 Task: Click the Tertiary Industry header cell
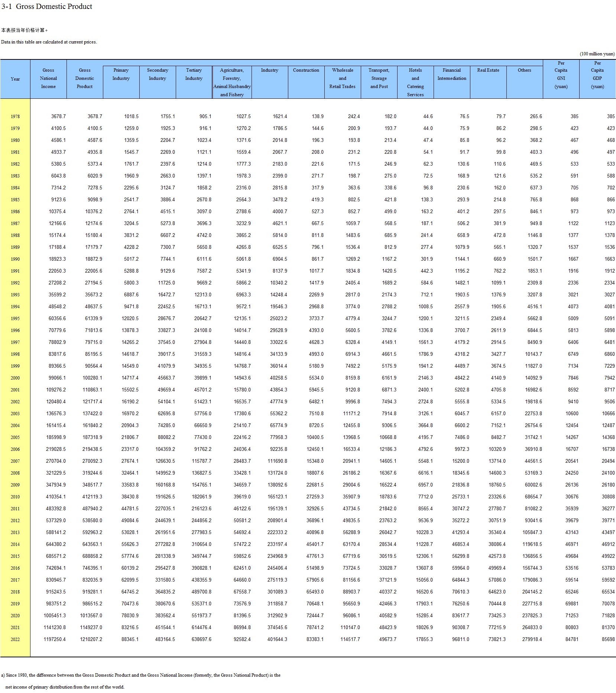[194, 74]
